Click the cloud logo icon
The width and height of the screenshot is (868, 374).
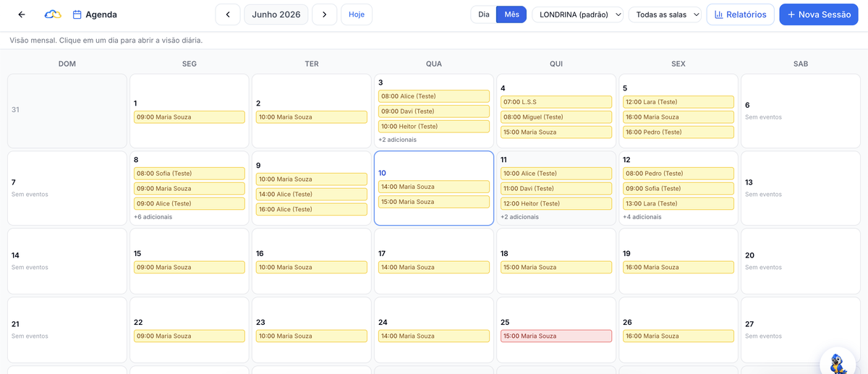(x=53, y=14)
